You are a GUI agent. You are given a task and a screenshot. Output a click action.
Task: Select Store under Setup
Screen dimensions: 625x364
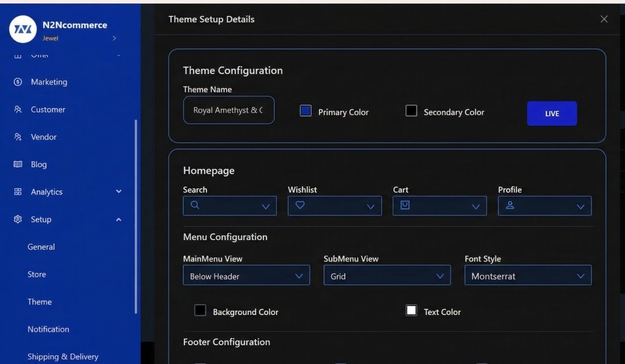point(37,274)
